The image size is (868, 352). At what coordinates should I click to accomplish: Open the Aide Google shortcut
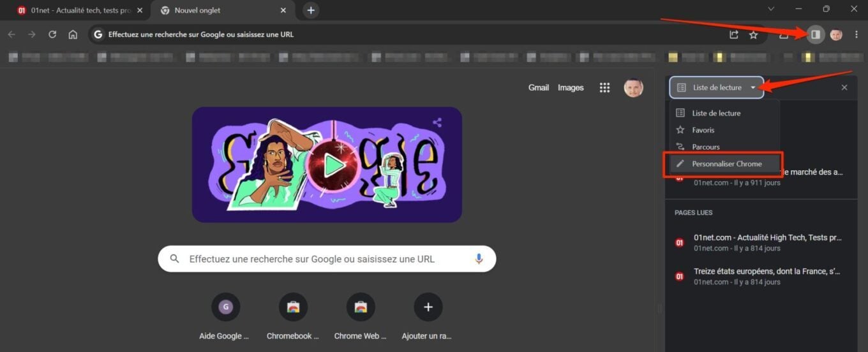point(225,316)
